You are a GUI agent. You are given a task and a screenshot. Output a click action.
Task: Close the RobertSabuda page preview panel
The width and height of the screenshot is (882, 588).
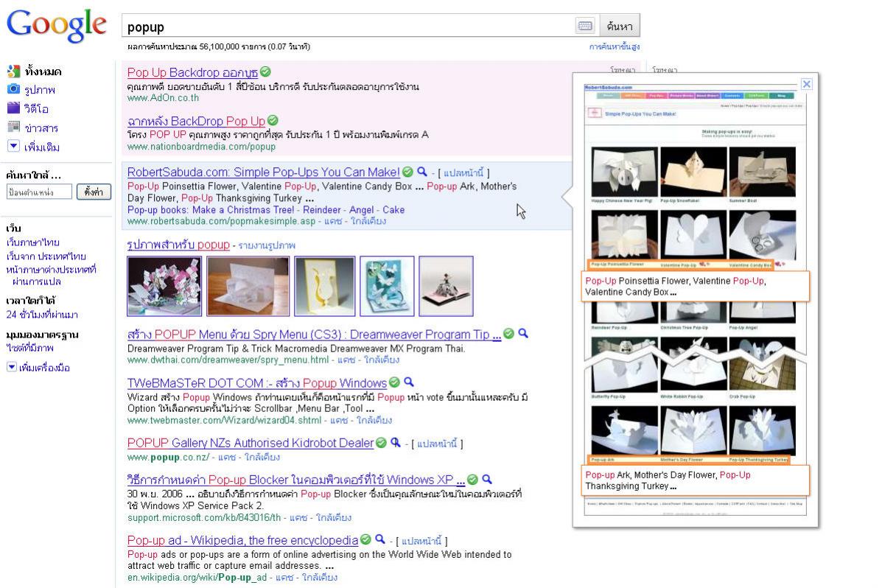(807, 84)
